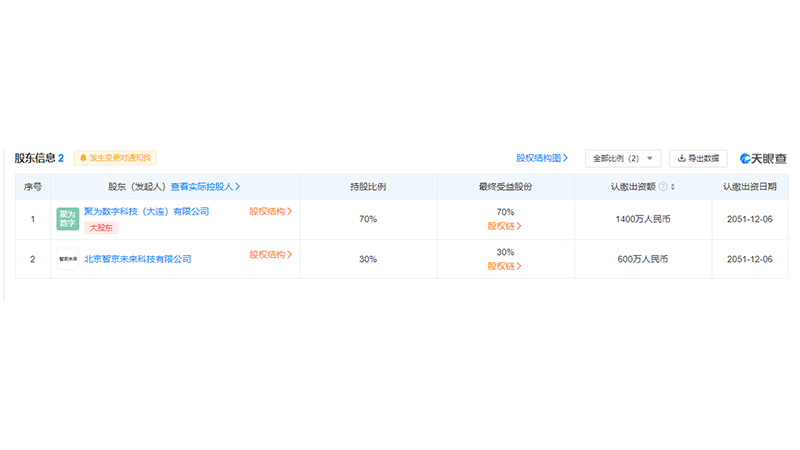The width and height of the screenshot is (800, 450).
Task: Open the 查看实际控股人 link
Action: point(205,187)
